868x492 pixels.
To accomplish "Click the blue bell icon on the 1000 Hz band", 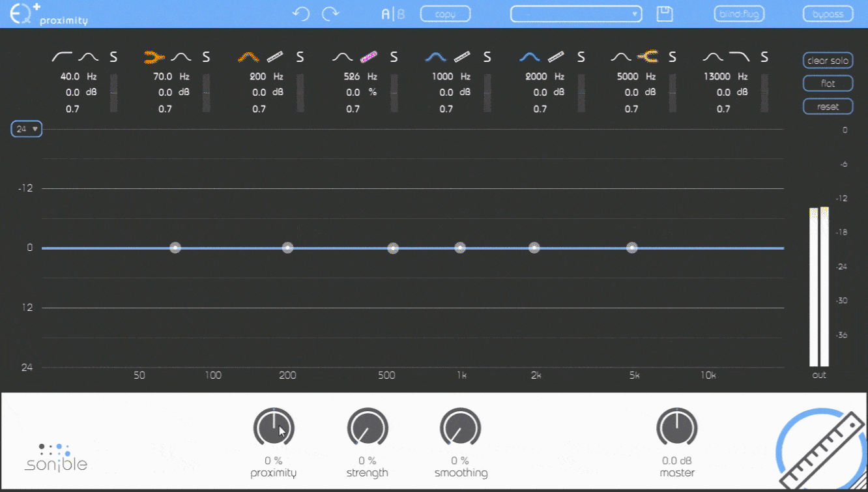I will (x=435, y=57).
